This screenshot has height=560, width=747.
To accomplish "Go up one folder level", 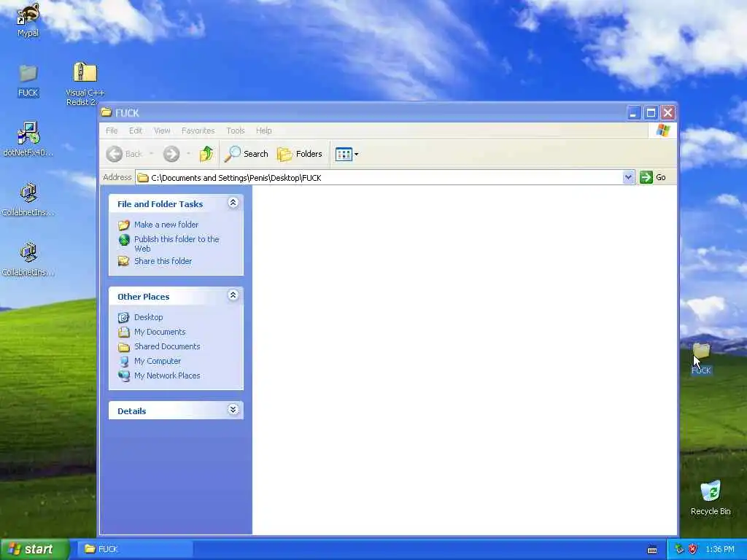I will coord(206,154).
